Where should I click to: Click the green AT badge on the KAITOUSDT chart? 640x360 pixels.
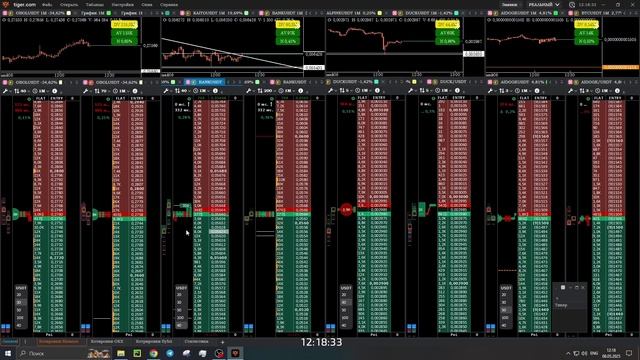coord(288,33)
